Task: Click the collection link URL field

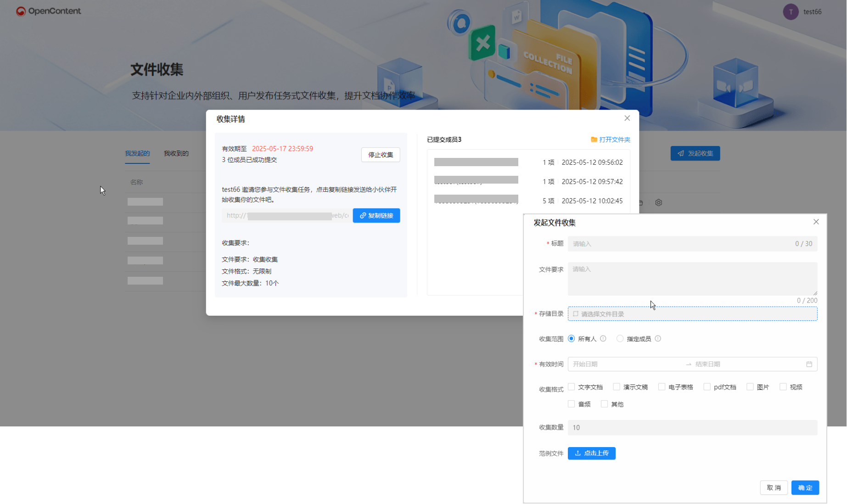Action: 287,215
